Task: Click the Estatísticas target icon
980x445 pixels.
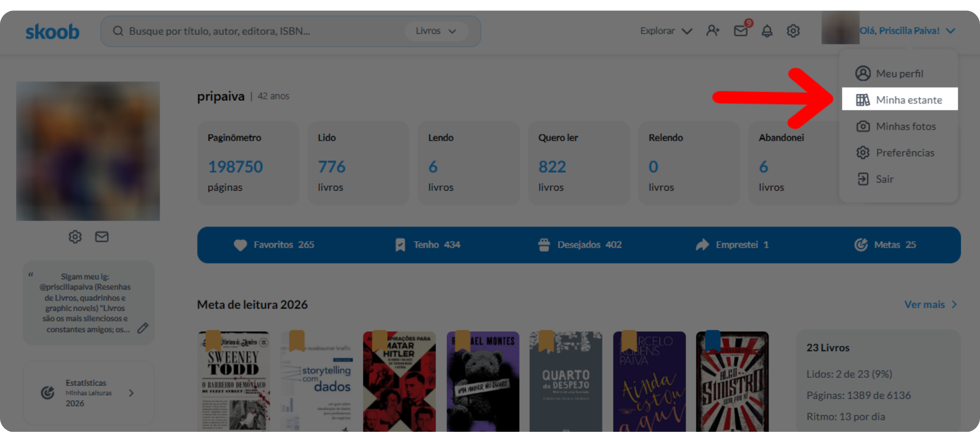Action: pos(47,393)
